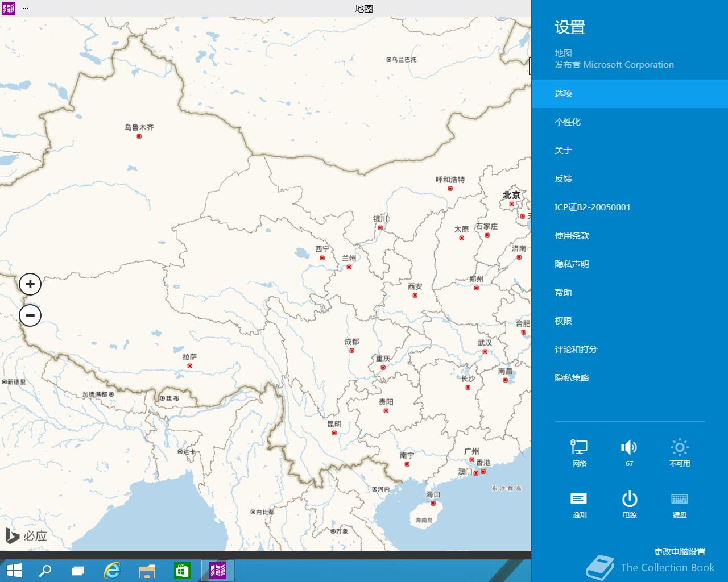This screenshot has height=582, width=728.
Task: Click the 昆明 city label
Action: click(x=334, y=424)
